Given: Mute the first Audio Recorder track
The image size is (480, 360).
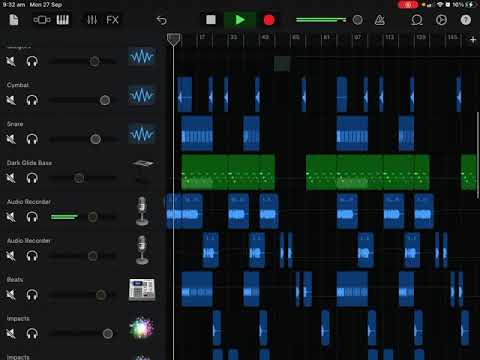Looking at the screenshot, I should [11, 217].
